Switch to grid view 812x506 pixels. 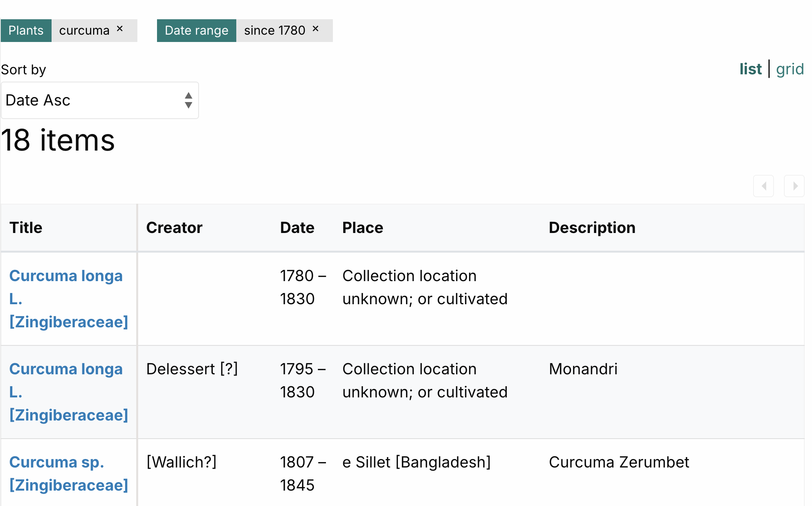coord(790,69)
